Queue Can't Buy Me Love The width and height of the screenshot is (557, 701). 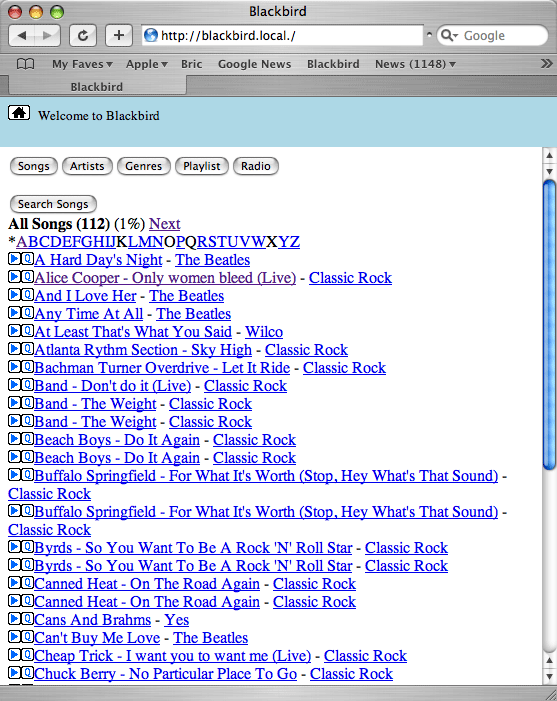coord(27,636)
